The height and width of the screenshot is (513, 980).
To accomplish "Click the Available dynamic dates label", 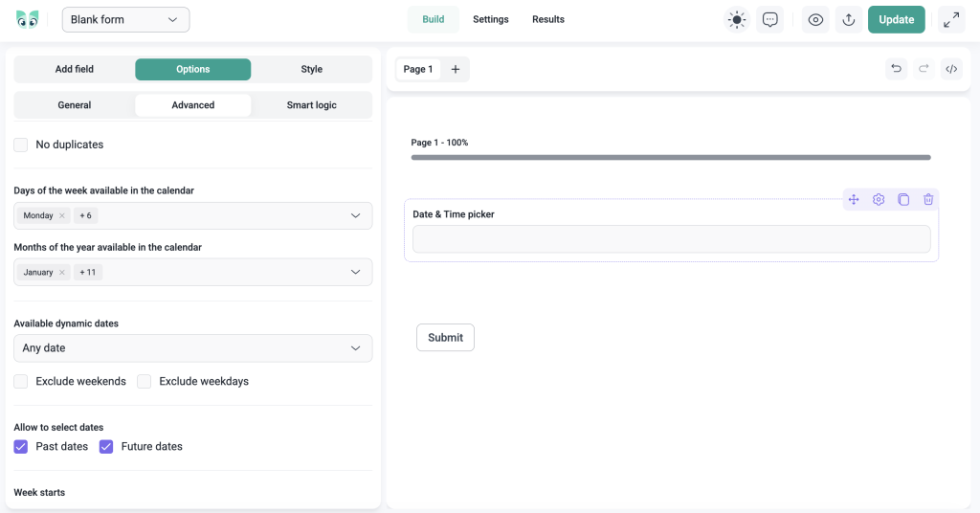I will (66, 323).
